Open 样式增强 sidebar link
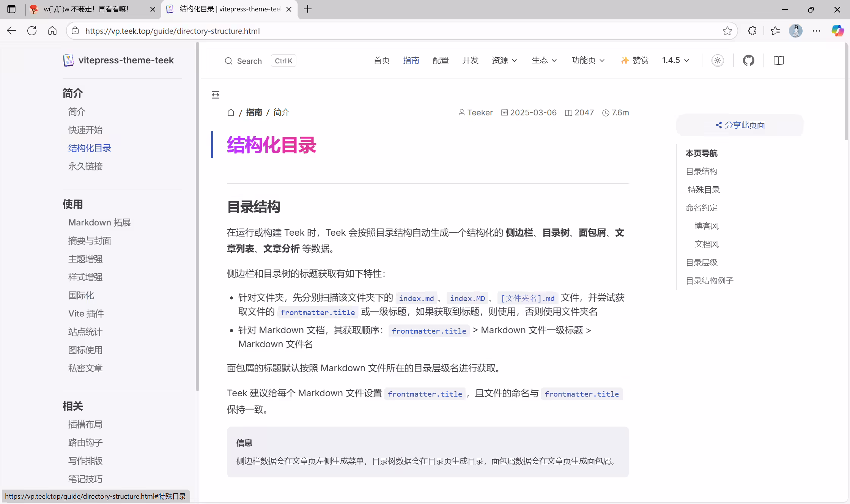850x504 pixels. (85, 277)
